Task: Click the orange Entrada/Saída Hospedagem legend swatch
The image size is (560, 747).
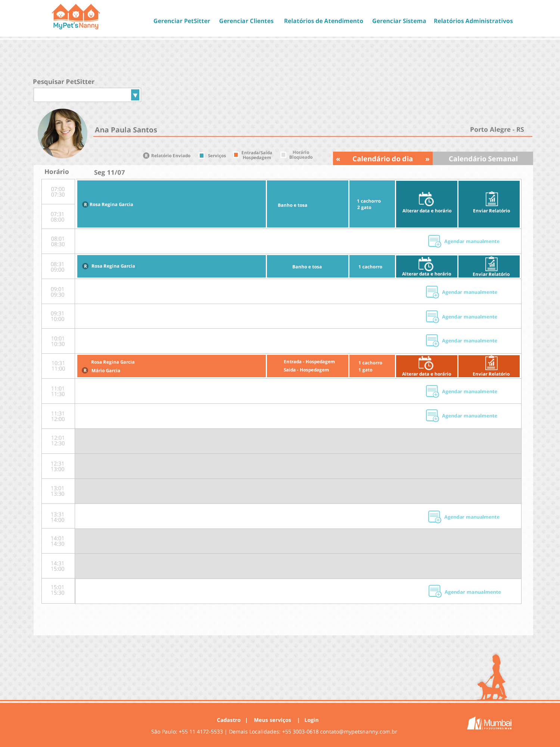Action: click(236, 155)
